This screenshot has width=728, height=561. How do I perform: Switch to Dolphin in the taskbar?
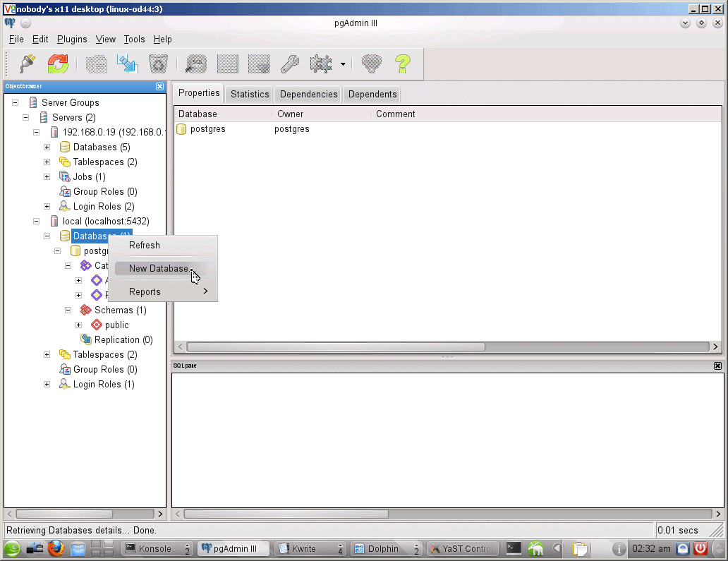387,549
